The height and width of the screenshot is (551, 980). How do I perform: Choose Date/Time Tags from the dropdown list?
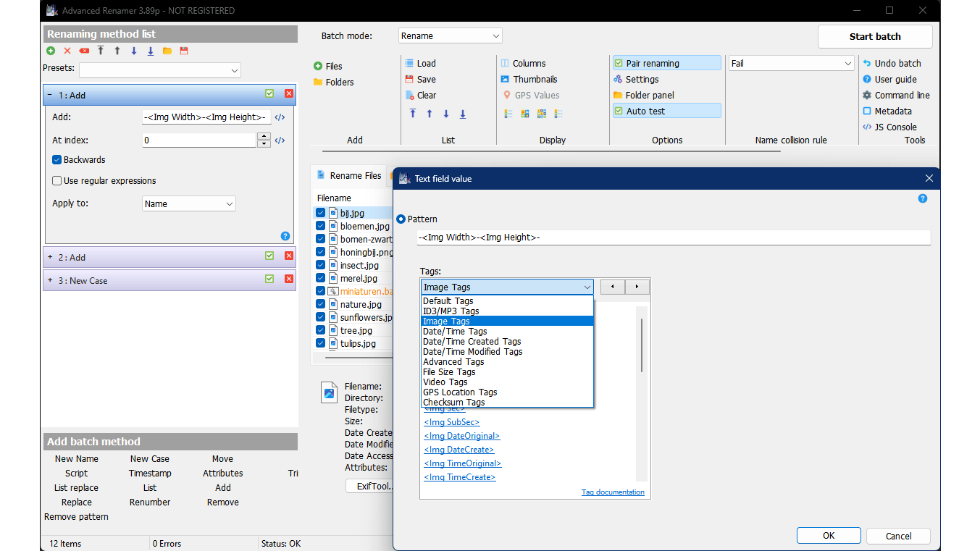click(507, 331)
